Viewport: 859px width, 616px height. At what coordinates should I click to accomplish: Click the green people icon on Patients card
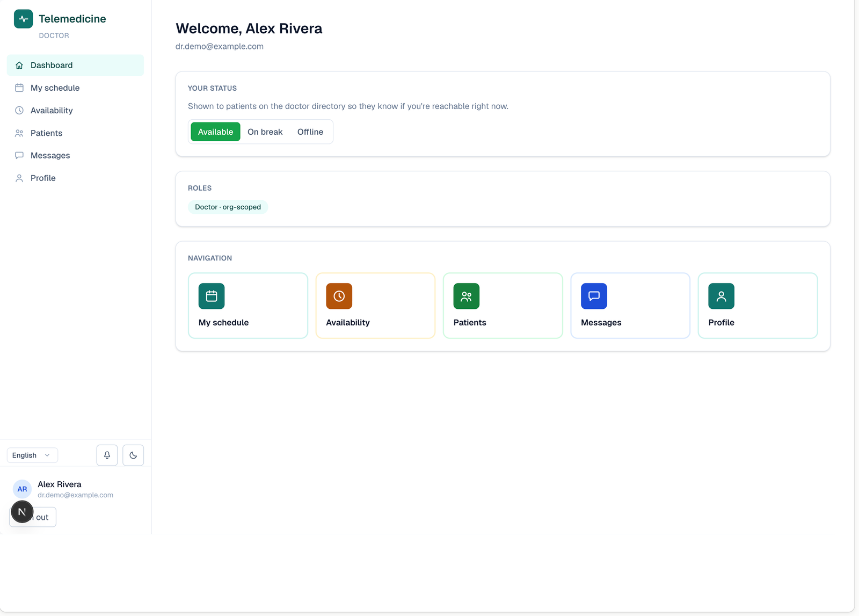(x=467, y=296)
